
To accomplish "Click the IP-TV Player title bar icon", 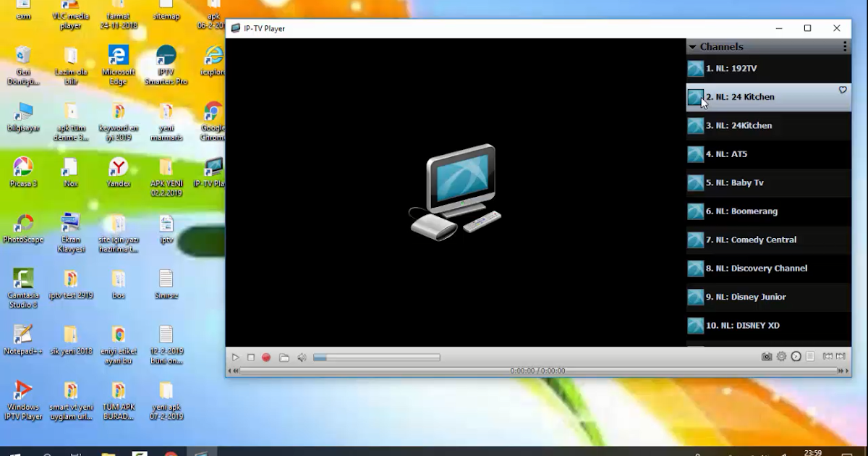I will click(235, 28).
